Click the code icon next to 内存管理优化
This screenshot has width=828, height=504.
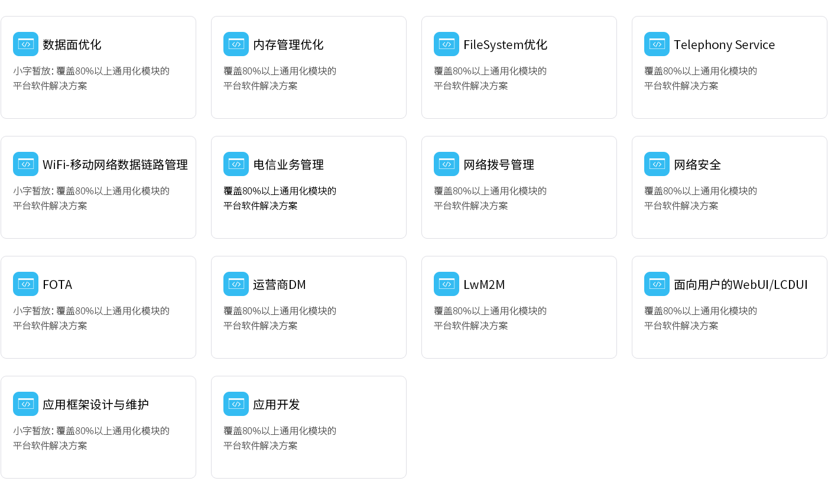coord(236,44)
